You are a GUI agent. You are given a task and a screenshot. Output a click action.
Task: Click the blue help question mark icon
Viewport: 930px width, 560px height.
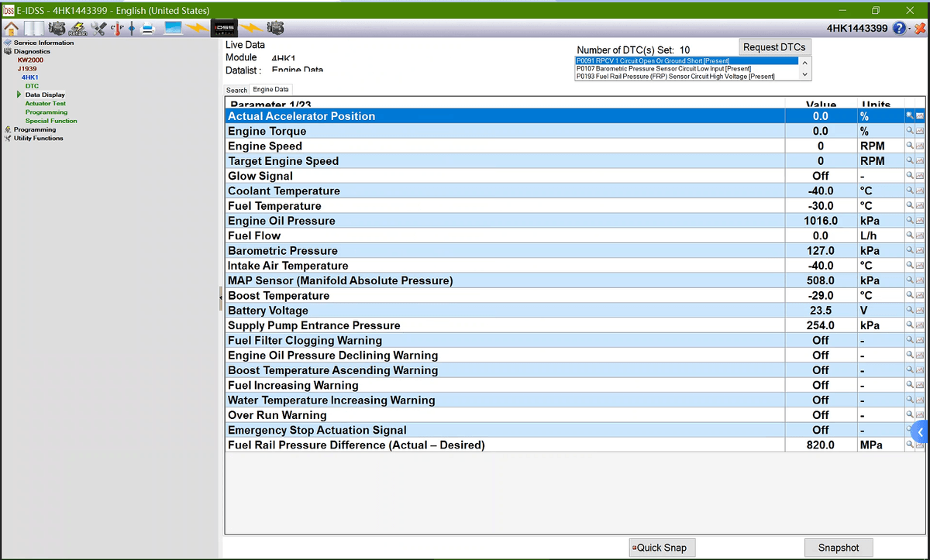pos(899,28)
